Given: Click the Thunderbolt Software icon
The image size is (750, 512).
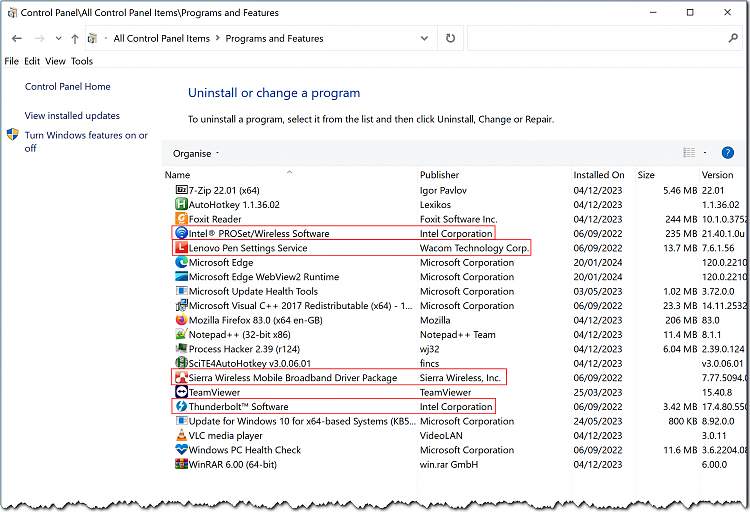Looking at the screenshot, I should click(x=181, y=406).
